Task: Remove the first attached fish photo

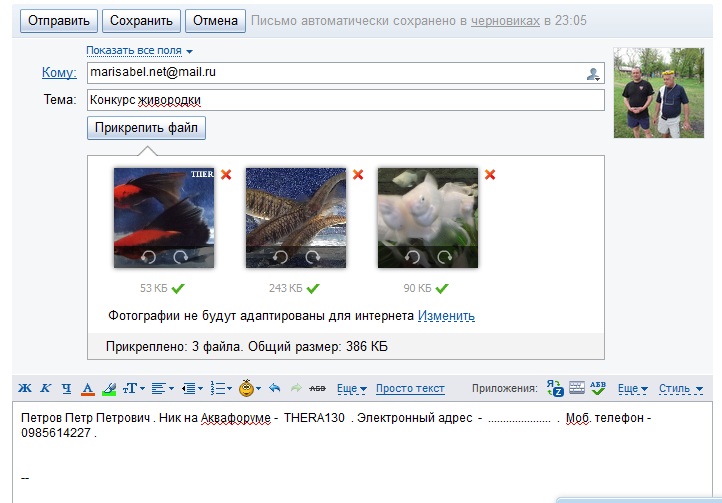Action: pyautogui.click(x=226, y=175)
